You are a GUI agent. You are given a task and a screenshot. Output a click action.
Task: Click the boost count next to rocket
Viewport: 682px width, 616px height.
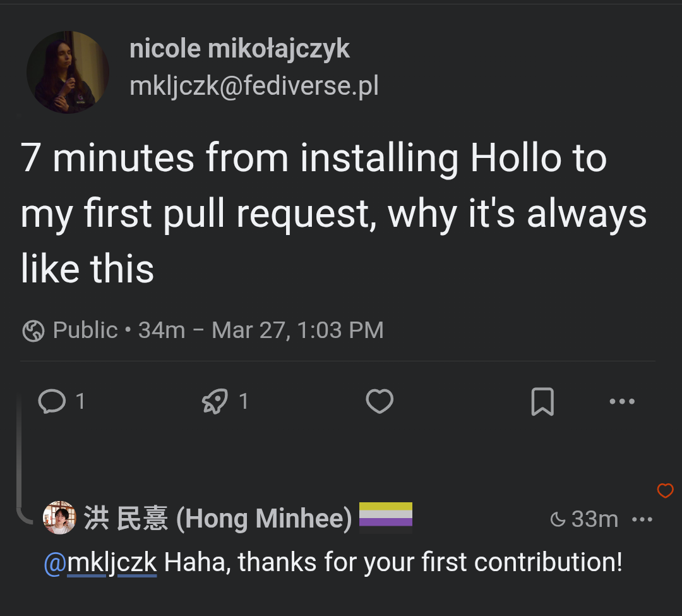point(244,401)
